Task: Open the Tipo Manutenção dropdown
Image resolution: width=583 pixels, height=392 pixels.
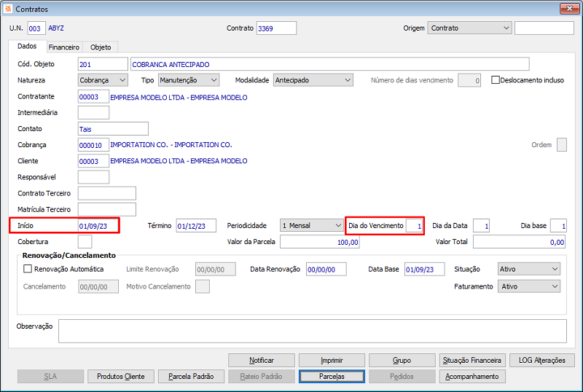Action: coord(189,80)
